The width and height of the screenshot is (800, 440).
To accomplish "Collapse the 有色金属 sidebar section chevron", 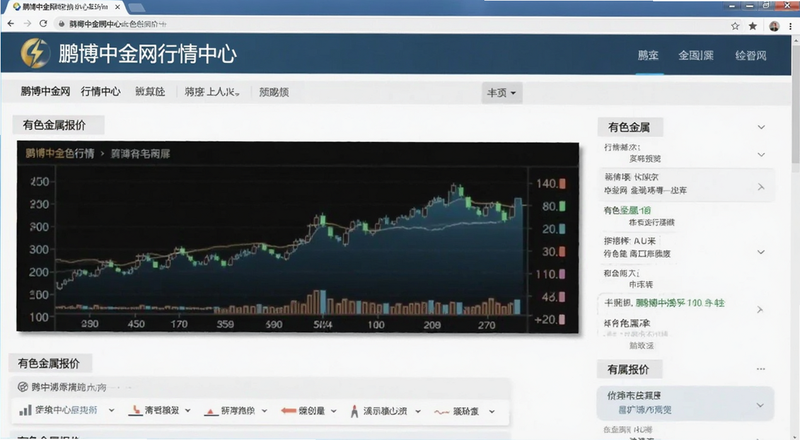I will click(761, 127).
